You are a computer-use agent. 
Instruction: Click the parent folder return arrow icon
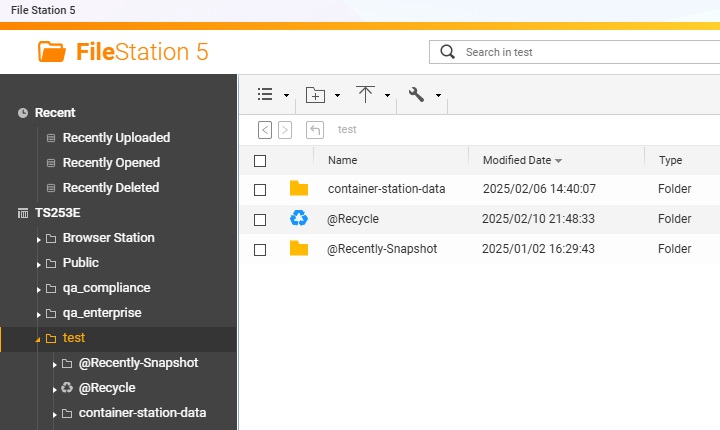(x=315, y=130)
